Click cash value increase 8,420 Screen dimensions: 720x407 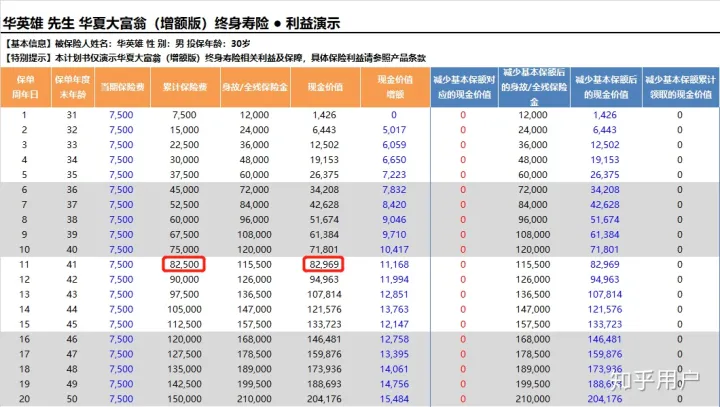tap(394, 205)
